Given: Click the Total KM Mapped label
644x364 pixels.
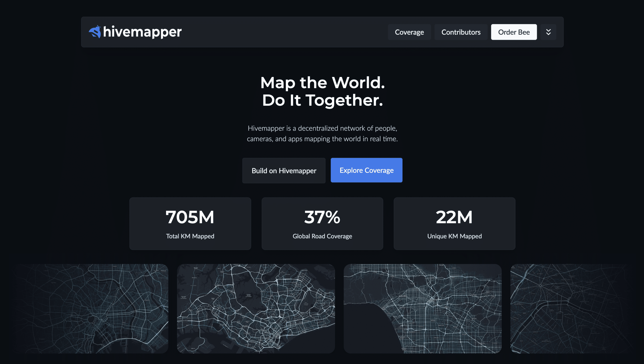Looking at the screenshot, I should pos(190,236).
